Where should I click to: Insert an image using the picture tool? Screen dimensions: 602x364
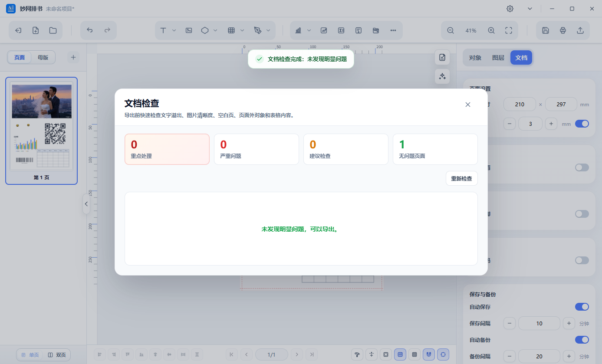tap(189, 30)
